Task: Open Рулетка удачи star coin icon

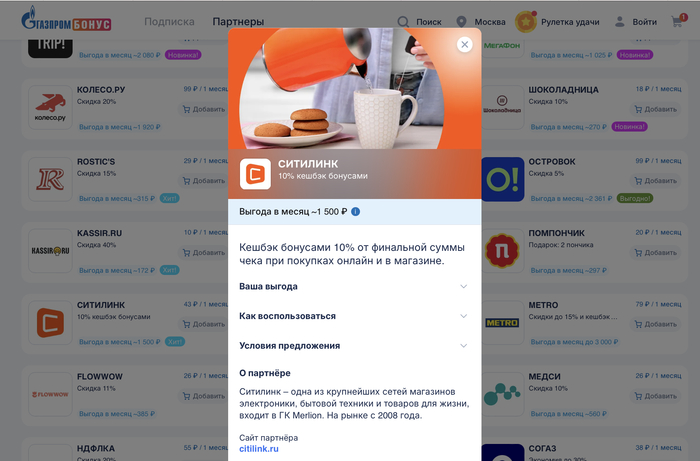Action: point(525,22)
